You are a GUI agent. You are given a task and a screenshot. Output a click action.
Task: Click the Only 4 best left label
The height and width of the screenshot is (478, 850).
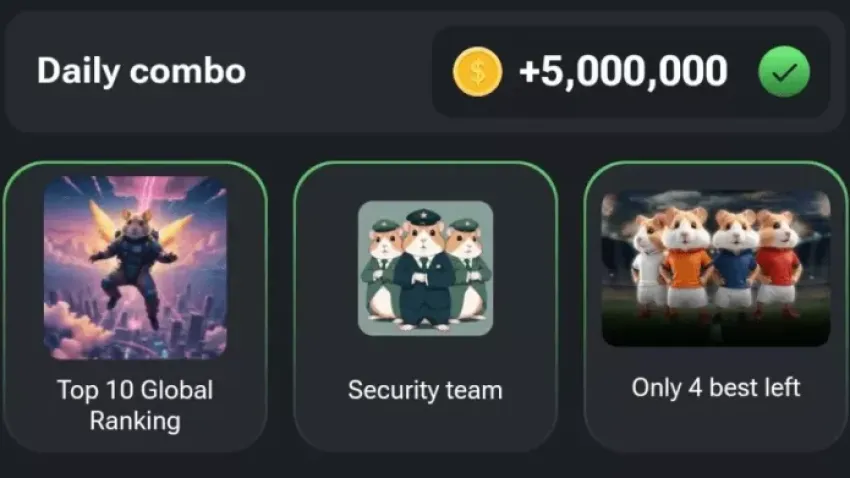coord(715,387)
